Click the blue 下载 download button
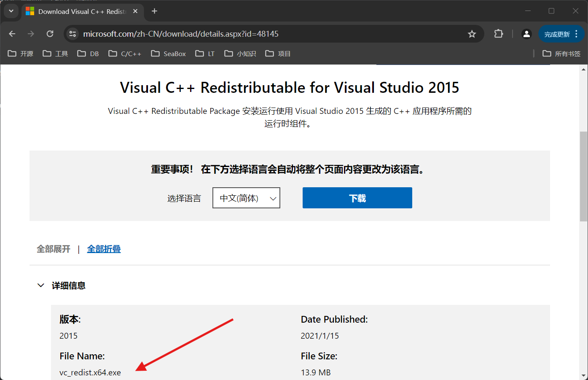Viewport: 588px width, 380px height. pyautogui.click(x=357, y=198)
